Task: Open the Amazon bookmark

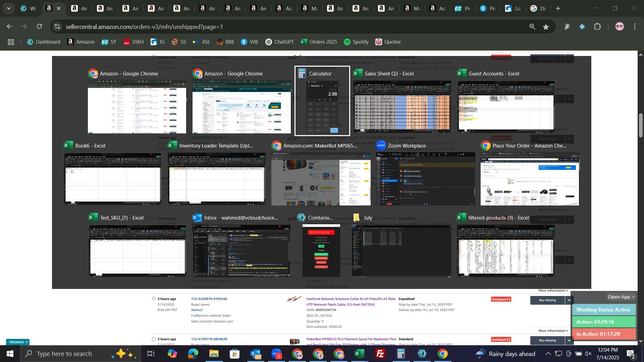Action: (81, 42)
